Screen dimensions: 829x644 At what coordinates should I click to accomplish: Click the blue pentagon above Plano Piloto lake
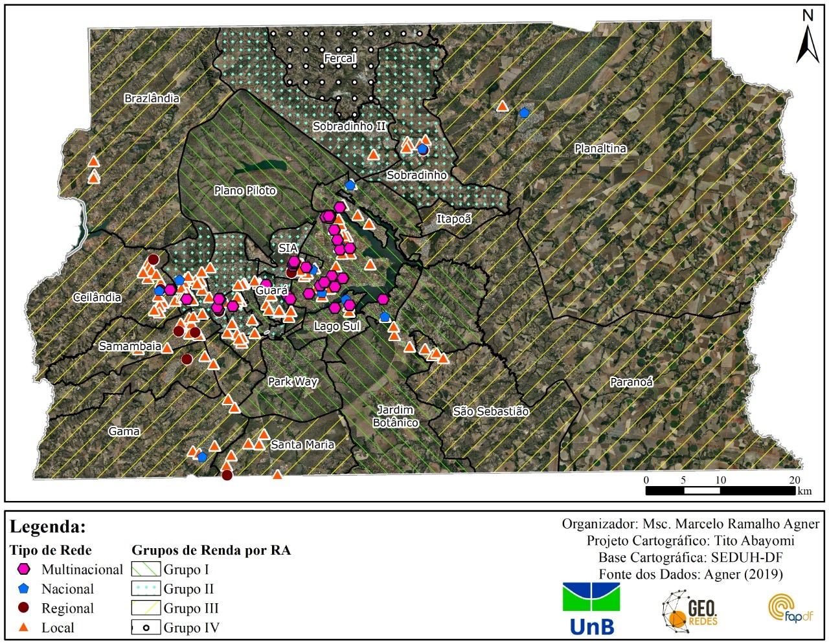350,185
